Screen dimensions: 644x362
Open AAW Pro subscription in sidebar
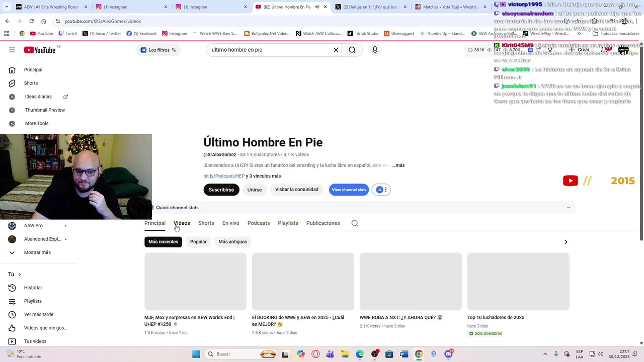tap(38, 226)
